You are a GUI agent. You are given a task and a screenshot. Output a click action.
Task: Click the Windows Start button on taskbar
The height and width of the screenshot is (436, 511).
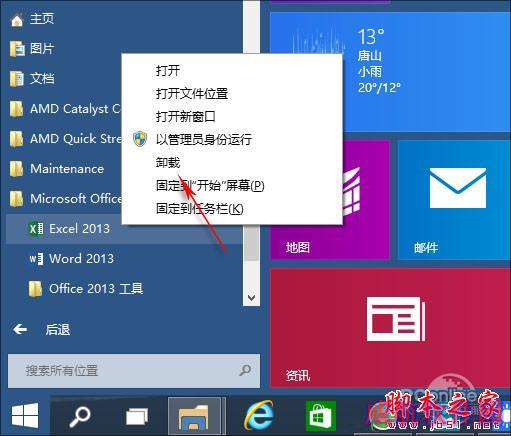tap(25, 415)
